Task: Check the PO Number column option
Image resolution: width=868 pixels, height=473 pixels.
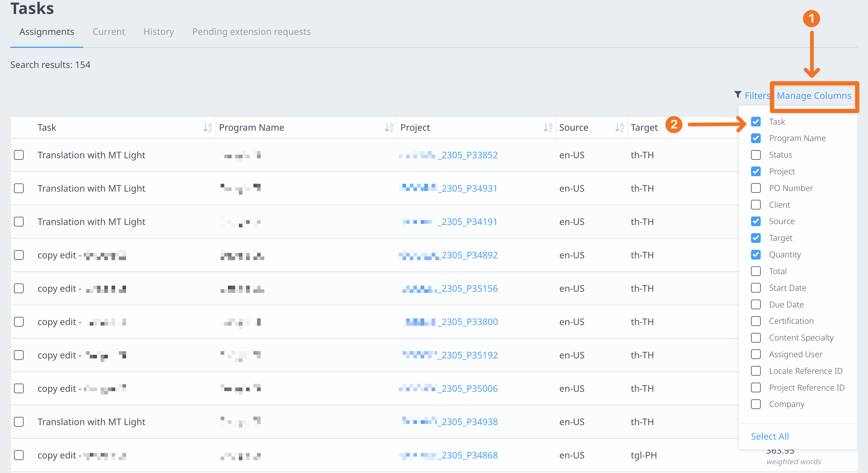Action: 756,188
